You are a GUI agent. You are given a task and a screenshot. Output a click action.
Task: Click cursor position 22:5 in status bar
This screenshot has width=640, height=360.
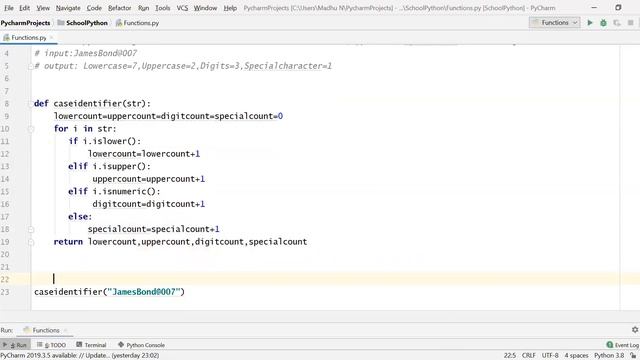pos(510,356)
